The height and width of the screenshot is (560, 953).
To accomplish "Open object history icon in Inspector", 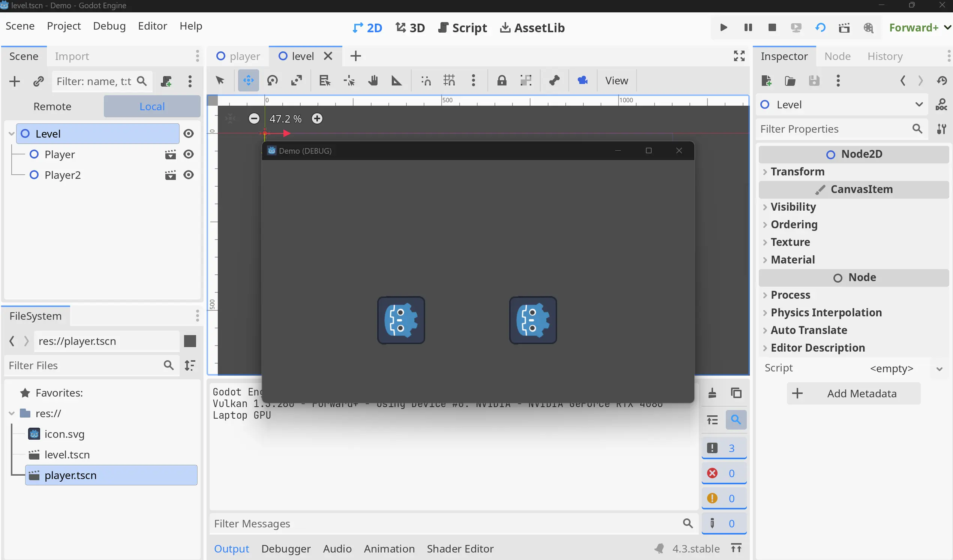I will (942, 81).
